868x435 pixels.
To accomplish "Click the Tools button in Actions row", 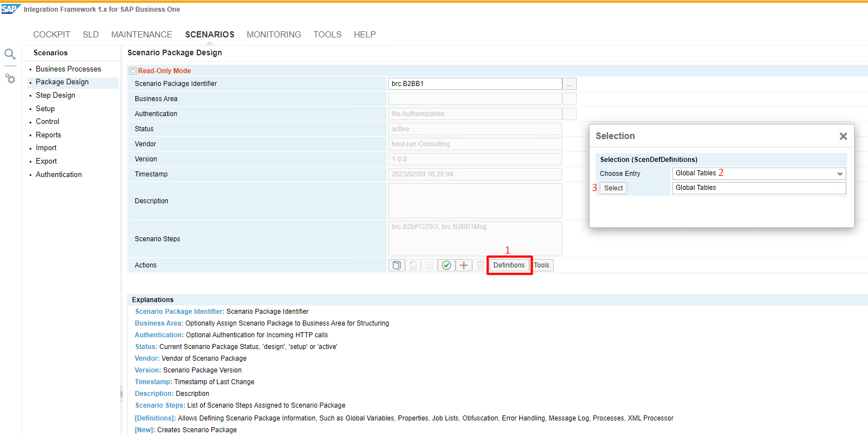I will pos(542,265).
